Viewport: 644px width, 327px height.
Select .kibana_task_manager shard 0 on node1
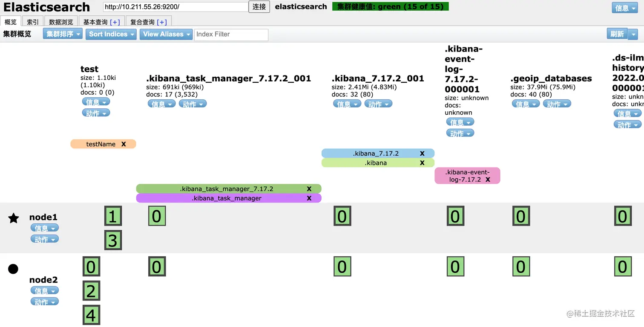(157, 216)
